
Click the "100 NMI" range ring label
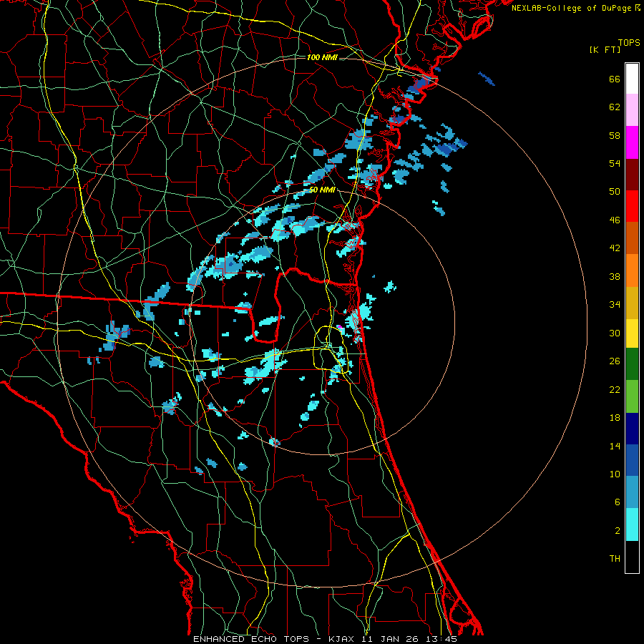point(322,57)
